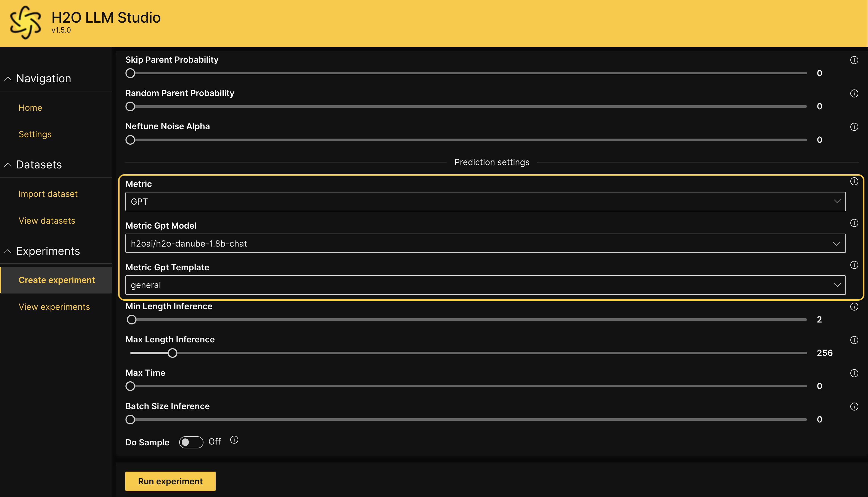
Task: Click the Max Length Inference value 256
Action: (825, 353)
